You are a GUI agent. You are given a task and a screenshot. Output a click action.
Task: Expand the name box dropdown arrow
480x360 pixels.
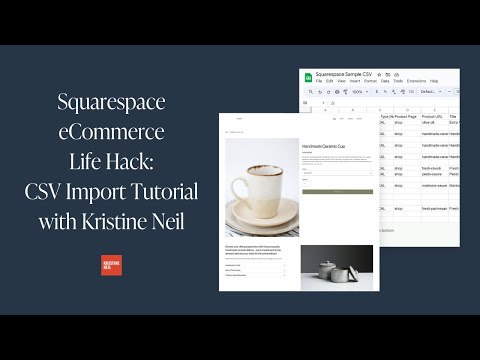[x=323, y=103]
